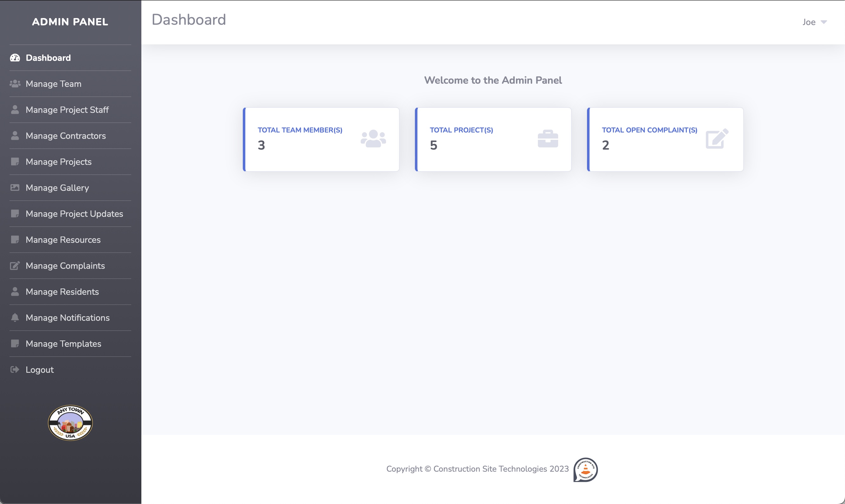Click the open complaints count 2

(x=606, y=145)
